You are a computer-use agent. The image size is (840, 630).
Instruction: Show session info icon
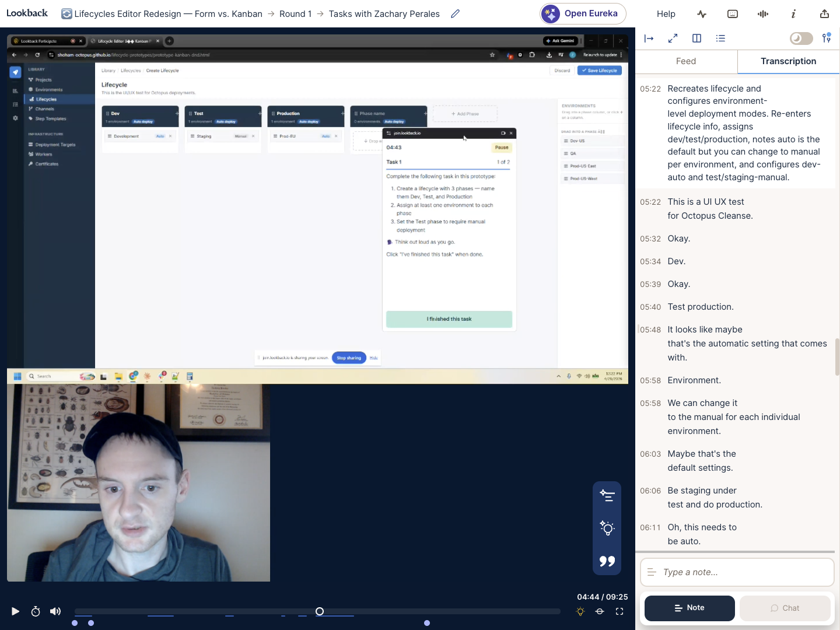793,14
